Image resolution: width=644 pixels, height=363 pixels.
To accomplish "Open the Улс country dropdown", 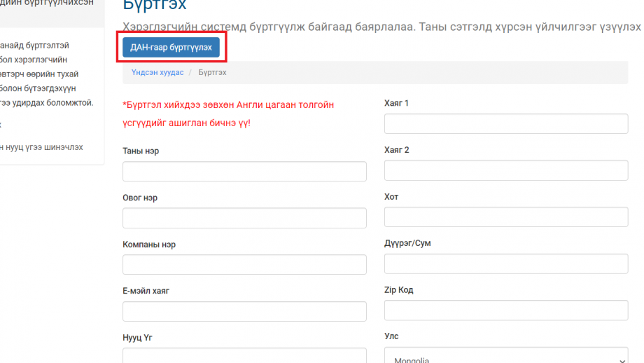I will [x=506, y=355].
